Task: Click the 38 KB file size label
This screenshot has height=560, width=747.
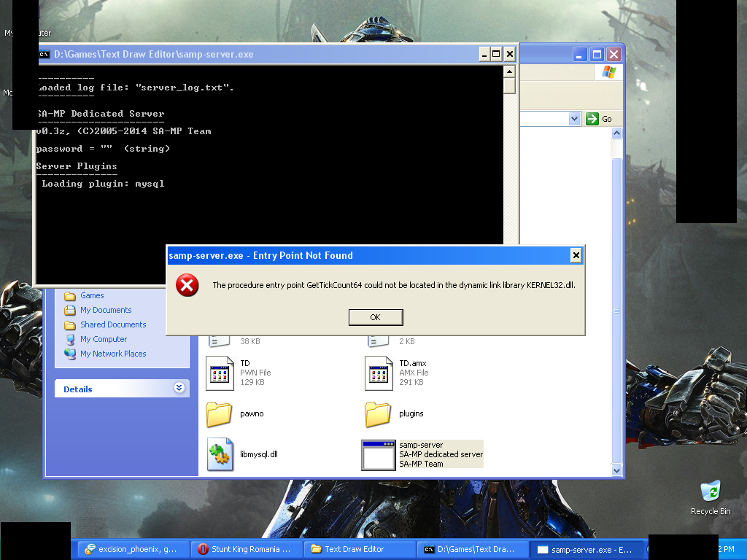Action: click(x=250, y=341)
